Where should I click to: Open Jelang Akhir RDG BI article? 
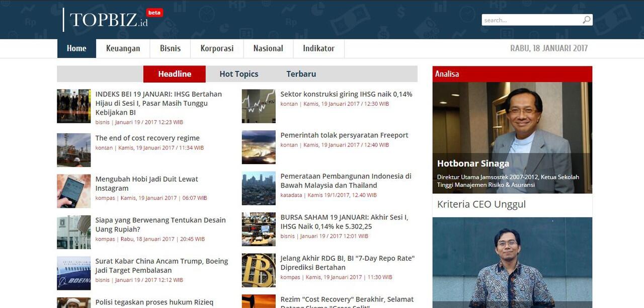click(x=348, y=263)
